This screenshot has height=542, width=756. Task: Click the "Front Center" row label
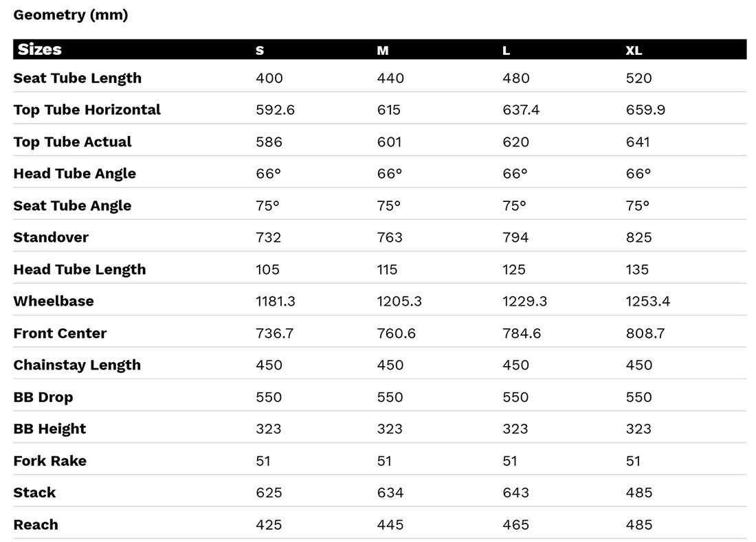(x=60, y=333)
